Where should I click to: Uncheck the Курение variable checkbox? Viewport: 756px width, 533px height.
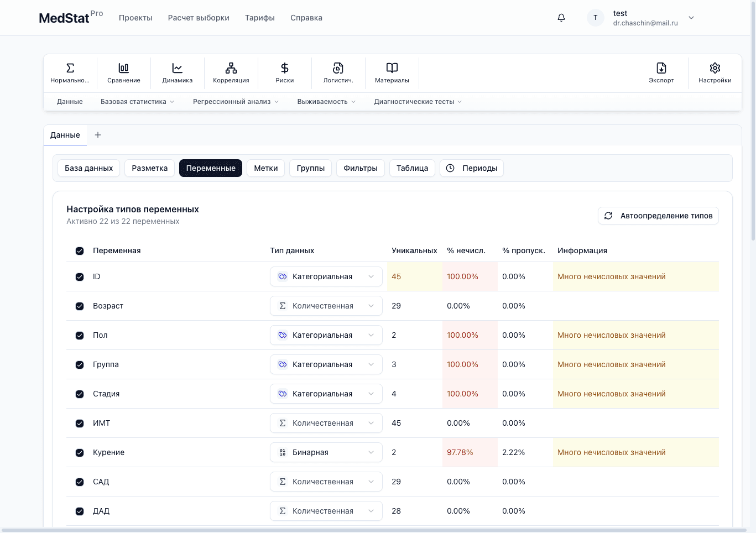coord(80,453)
